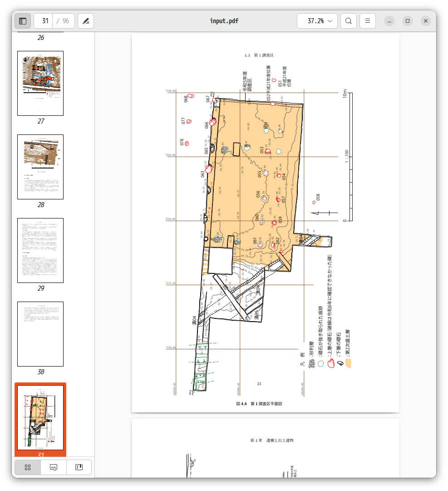This screenshot has height=491, width=448.
Task: Click the label 077 on the map
Action: pyautogui.click(x=183, y=121)
